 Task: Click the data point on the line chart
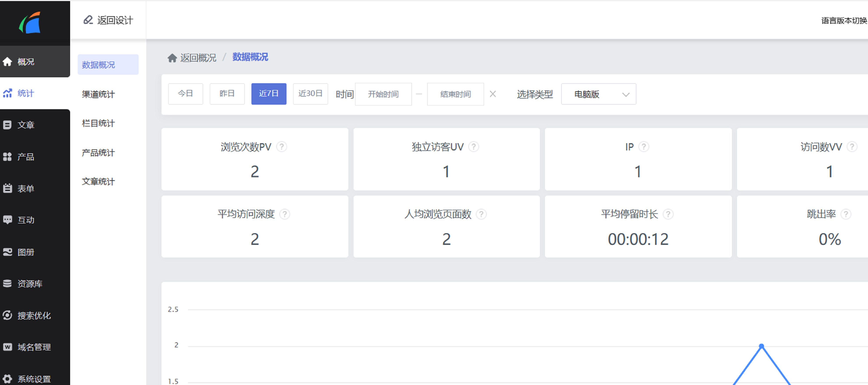pyautogui.click(x=761, y=346)
